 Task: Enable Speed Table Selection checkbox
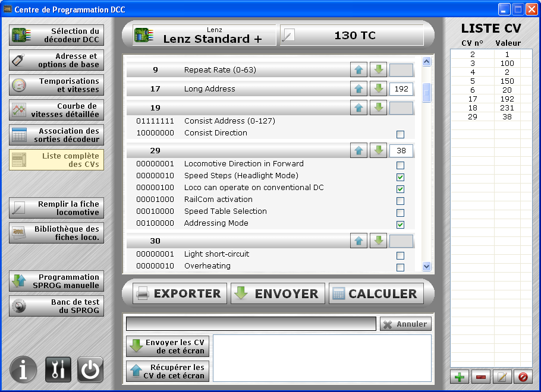(x=400, y=213)
